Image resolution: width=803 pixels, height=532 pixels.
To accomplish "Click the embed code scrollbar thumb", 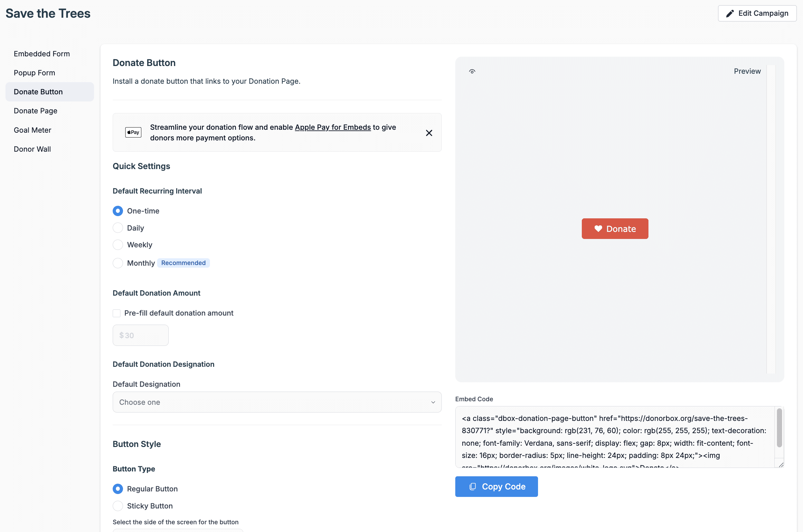I will click(779, 428).
